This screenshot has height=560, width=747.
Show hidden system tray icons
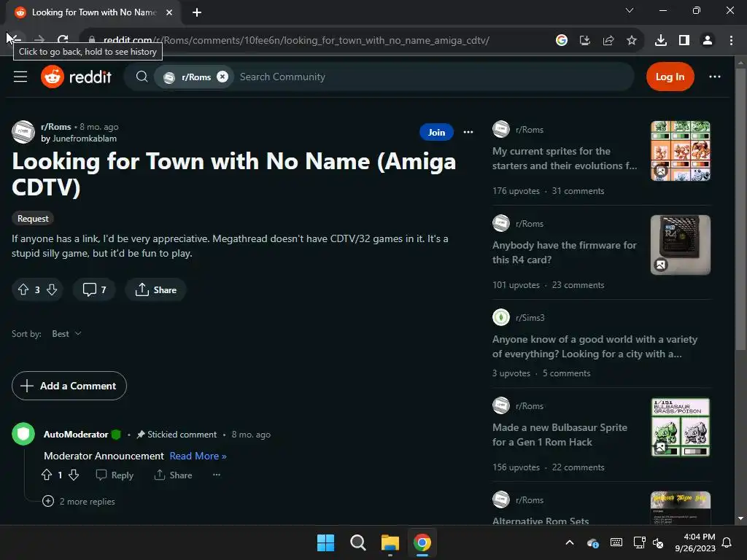point(569,542)
